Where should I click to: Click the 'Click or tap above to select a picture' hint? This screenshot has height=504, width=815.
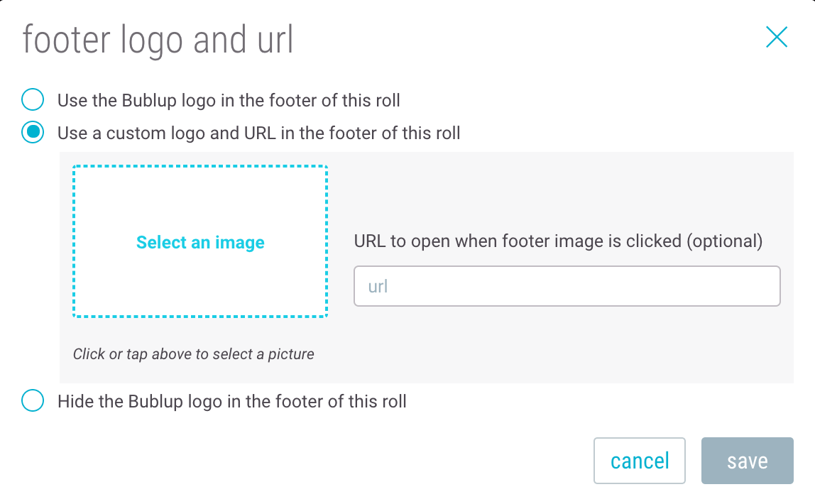(x=193, y=354)
